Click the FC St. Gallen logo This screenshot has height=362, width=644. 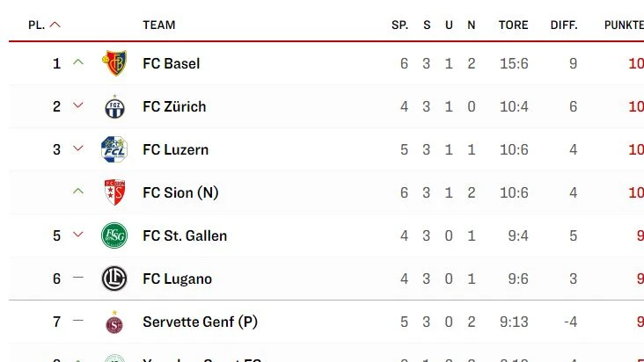114,235
